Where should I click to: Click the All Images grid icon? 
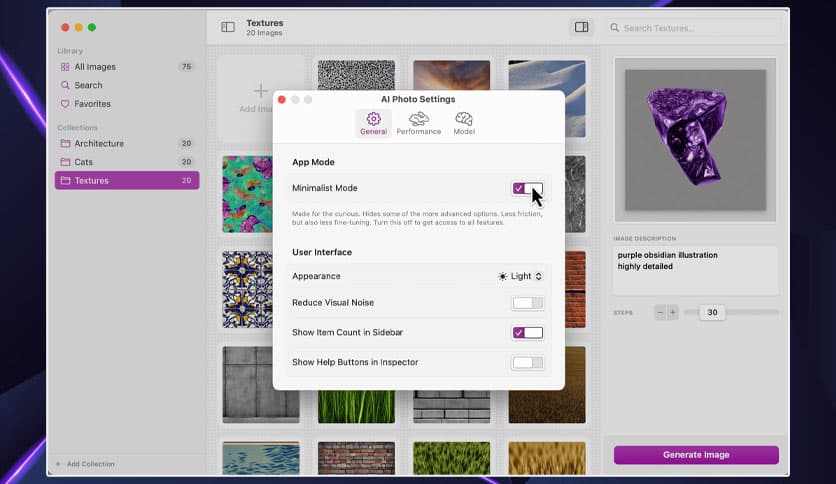[65, 67]
